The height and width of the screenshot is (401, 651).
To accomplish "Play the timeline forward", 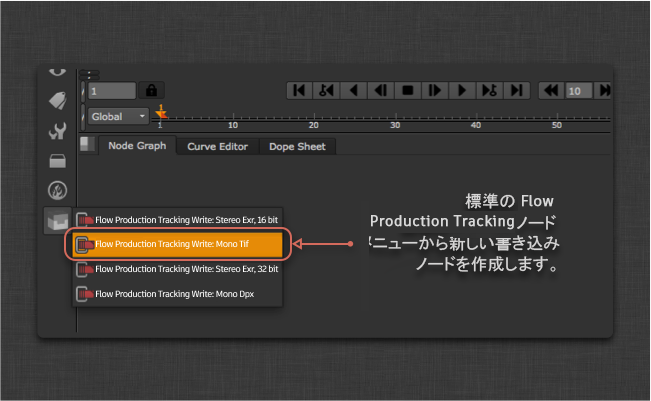I will click(462, 90).
